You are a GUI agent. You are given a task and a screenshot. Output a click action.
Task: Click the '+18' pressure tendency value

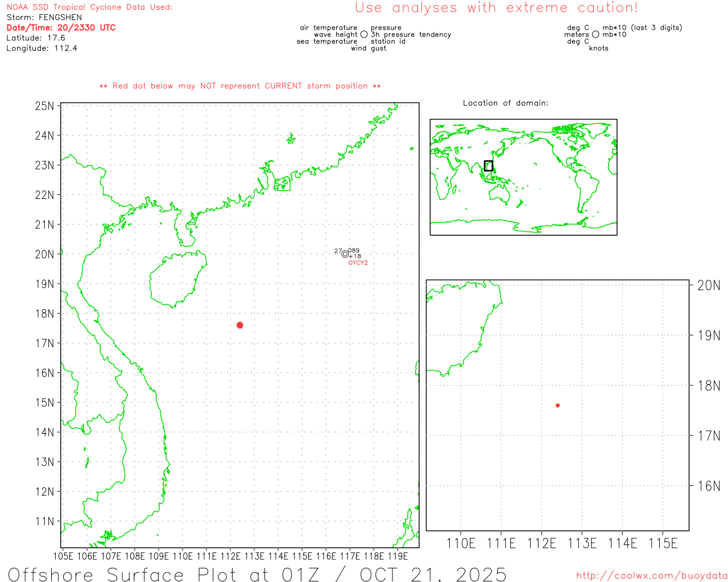(355, 256)
